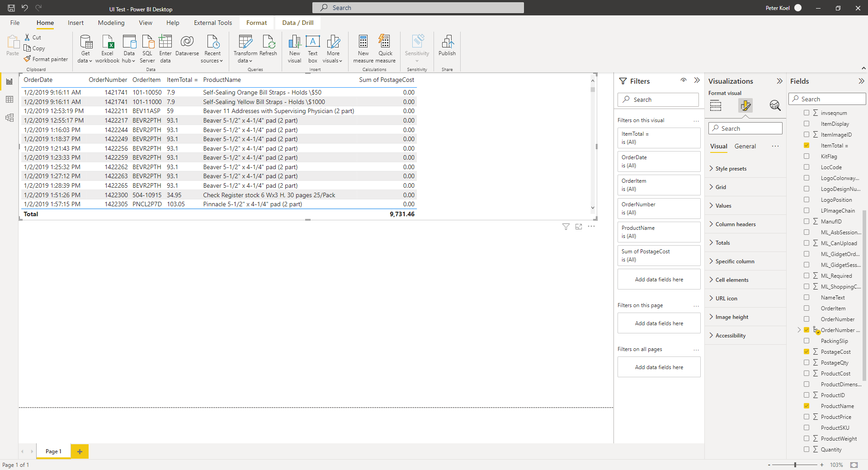The image size is (868, 470).
Task: Select the Format visual paintbrush icon
Action: pos(745,106)
